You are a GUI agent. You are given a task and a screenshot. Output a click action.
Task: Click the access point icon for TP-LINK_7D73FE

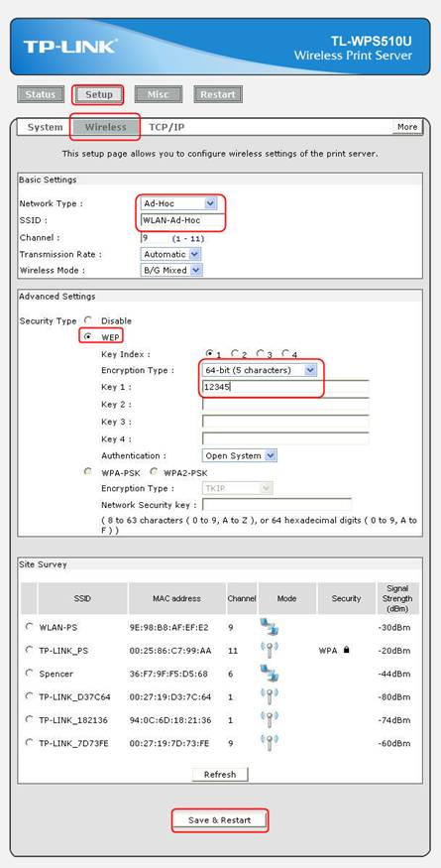[x=269, y=743]
